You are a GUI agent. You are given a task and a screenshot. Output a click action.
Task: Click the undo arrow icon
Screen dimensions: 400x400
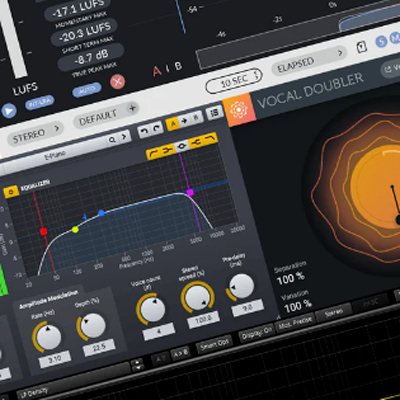click(145, 132)
